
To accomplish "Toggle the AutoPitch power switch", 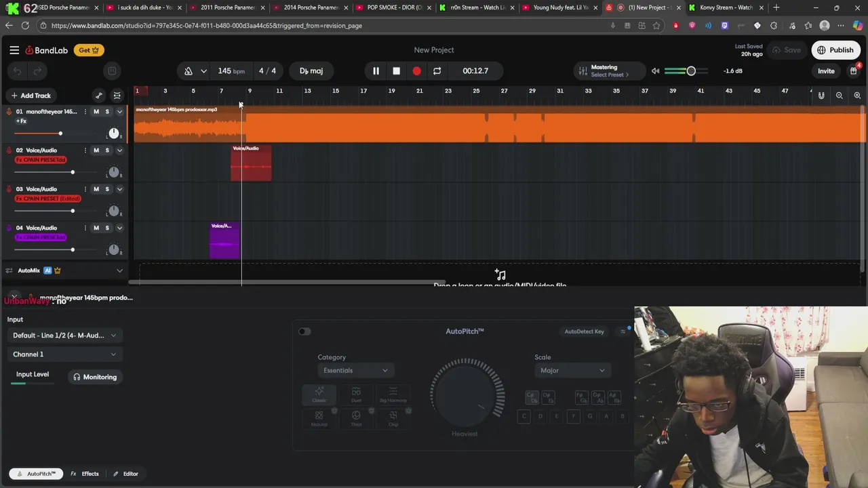I will point(304,331).
